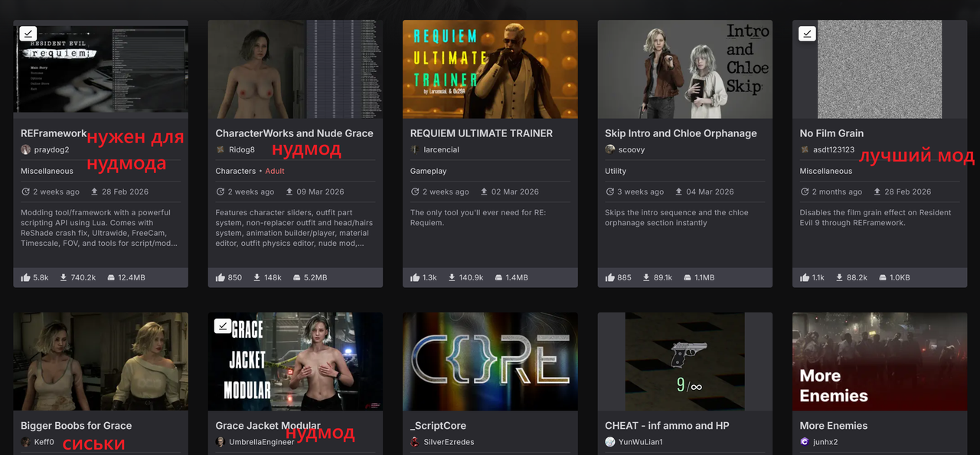Click the thumbs-up icon on REFramework card
Viewport: 980px width, 455px height.
coord(25,277)
